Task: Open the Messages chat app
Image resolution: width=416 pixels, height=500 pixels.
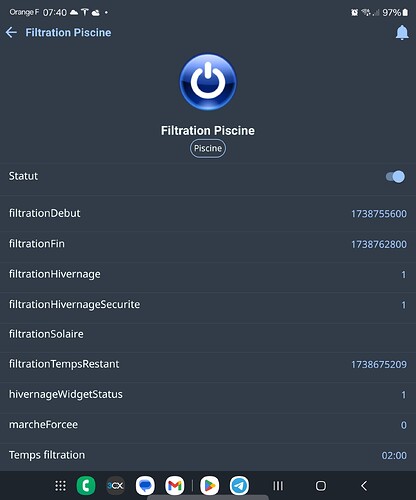Action: 145,486
